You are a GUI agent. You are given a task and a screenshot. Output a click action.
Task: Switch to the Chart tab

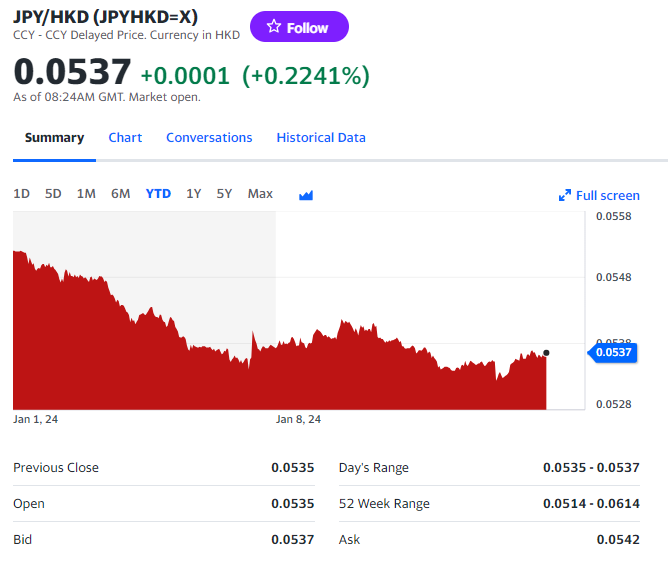point(125,138)
